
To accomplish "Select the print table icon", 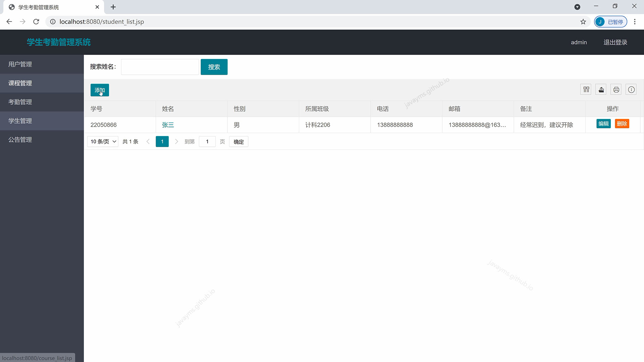I will pos(616,89).
